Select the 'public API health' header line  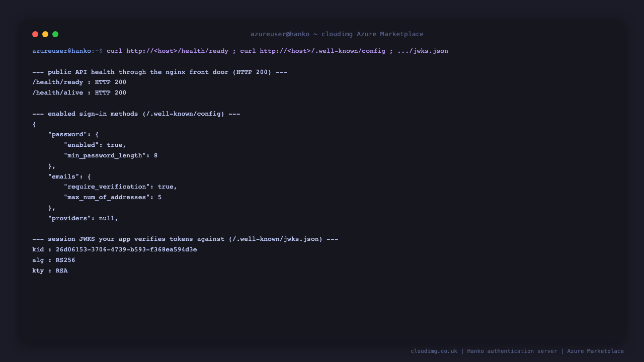pyautogui.click(x=159, y=72)
